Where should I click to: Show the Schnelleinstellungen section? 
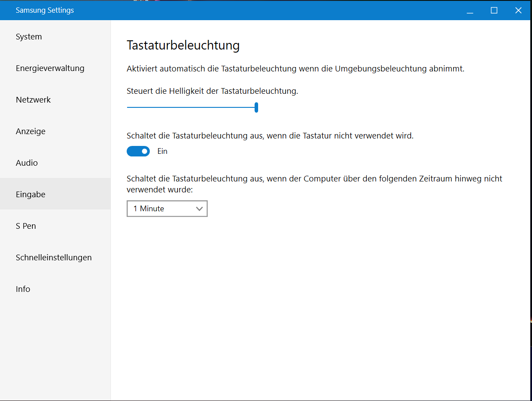53,258
